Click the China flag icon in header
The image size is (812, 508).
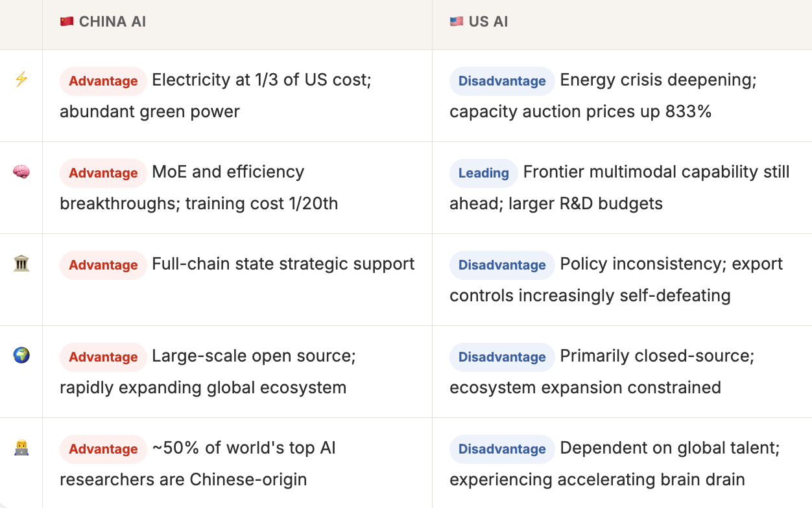click(67, 21)
